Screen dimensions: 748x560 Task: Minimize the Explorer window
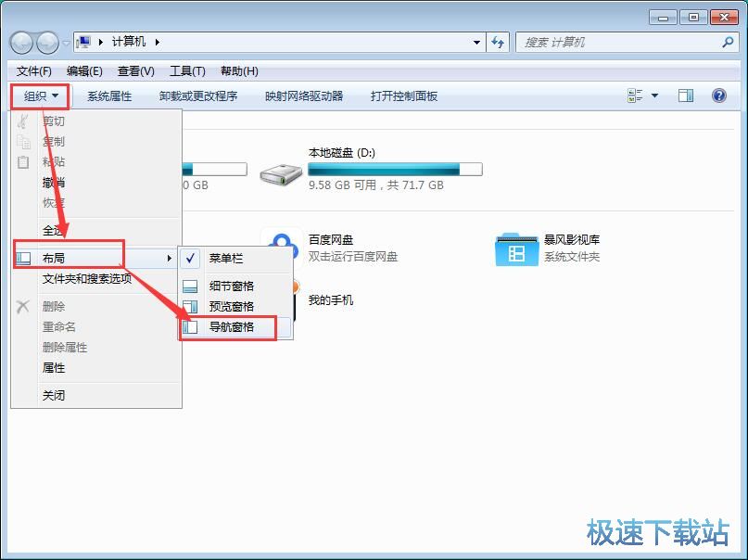tap(663, 18)
